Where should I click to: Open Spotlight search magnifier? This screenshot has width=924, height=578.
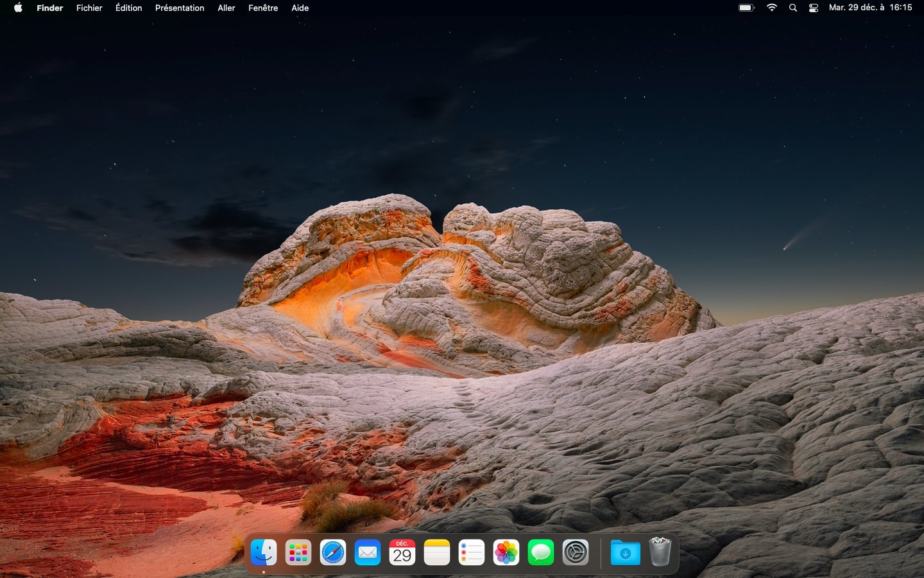pyautogui.click(x=793, y=8)
